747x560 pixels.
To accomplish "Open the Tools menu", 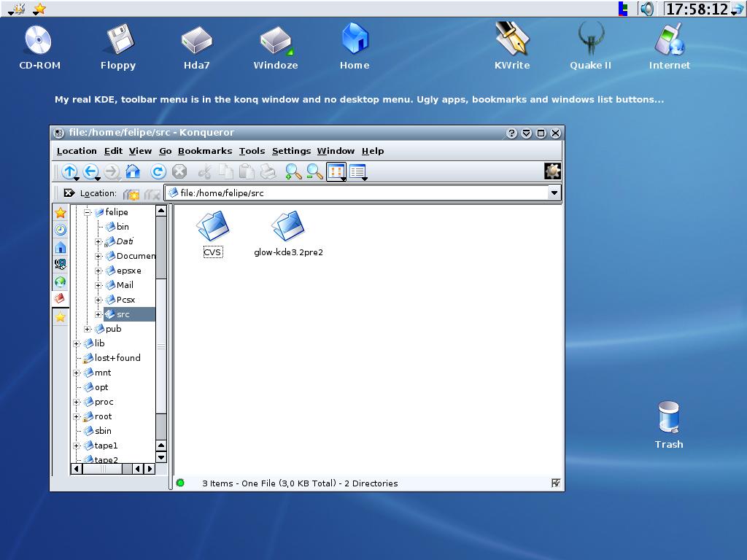I will 252,151.
